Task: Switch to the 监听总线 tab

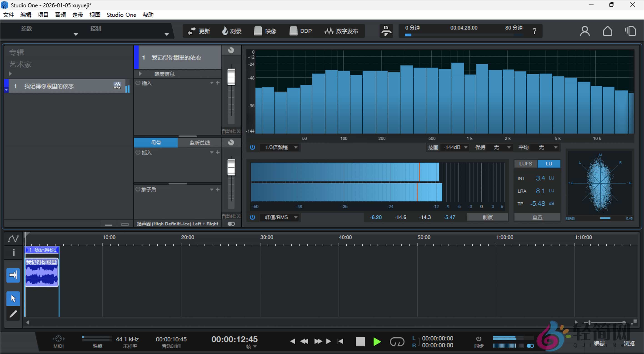Action: coord(199,142)
